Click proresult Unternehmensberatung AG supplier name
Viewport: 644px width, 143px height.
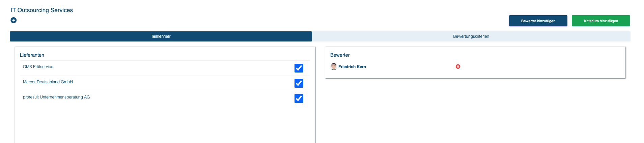(x=56, y=97)
